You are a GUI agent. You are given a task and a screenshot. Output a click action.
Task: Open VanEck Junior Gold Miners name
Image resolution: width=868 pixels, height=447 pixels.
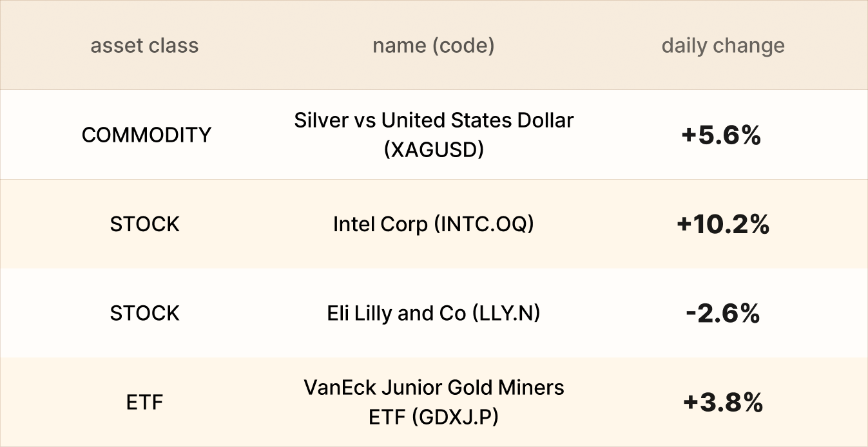[x=433, y=388]
